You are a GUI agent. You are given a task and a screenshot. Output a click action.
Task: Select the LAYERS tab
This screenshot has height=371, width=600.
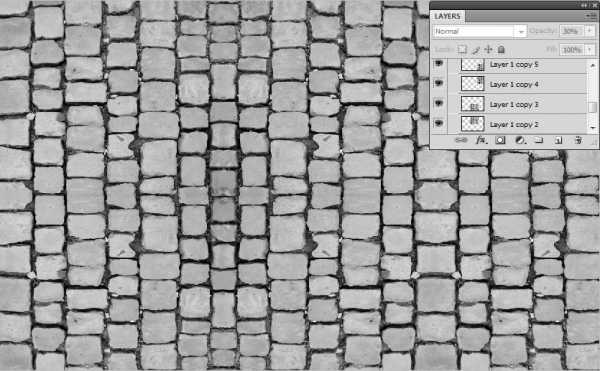click(447, 16)
